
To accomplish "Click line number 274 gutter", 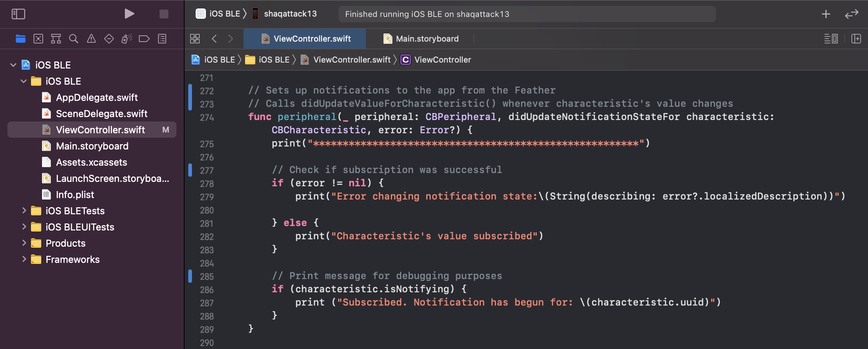I will [x=207, y=117].
